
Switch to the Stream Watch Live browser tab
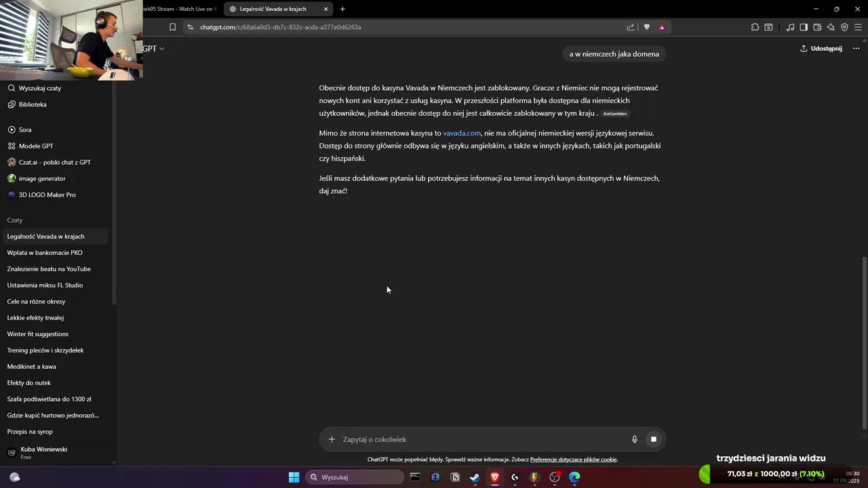tap(182, 9)
